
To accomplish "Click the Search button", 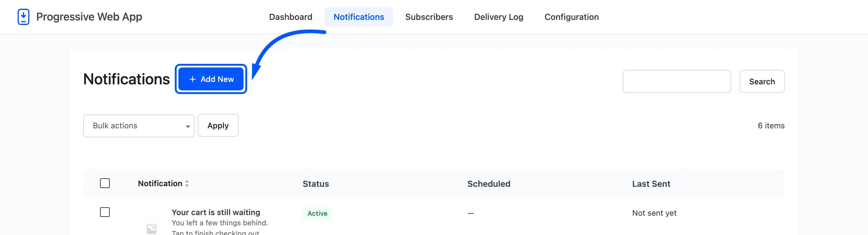I will 762,81.
